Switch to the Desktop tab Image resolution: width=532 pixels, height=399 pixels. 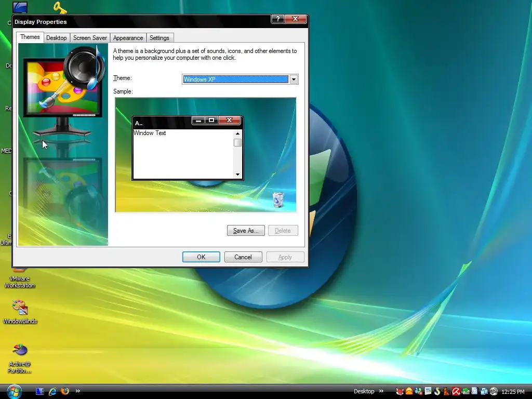56,37
